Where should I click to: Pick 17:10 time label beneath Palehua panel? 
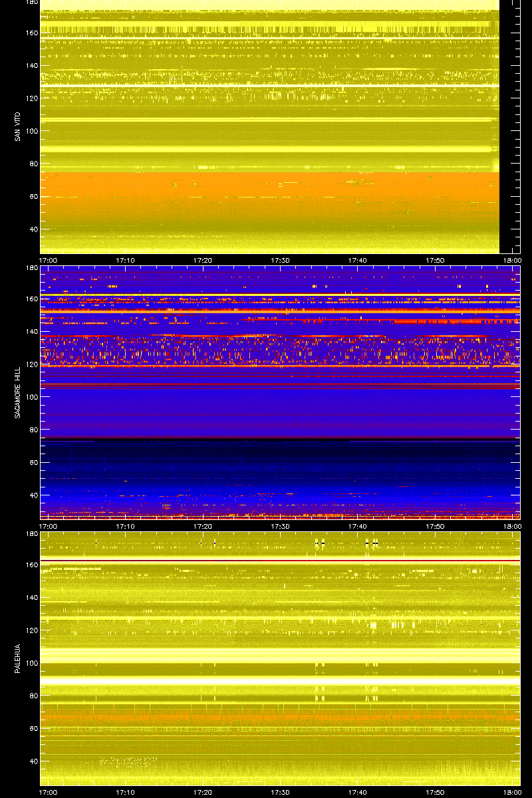coord(126,792)
